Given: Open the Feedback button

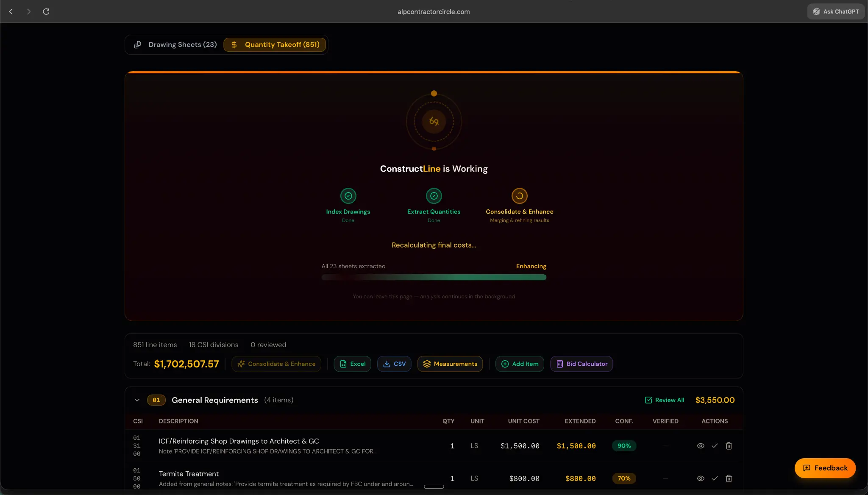Looking at the screenshot, I should coord(825,468).
